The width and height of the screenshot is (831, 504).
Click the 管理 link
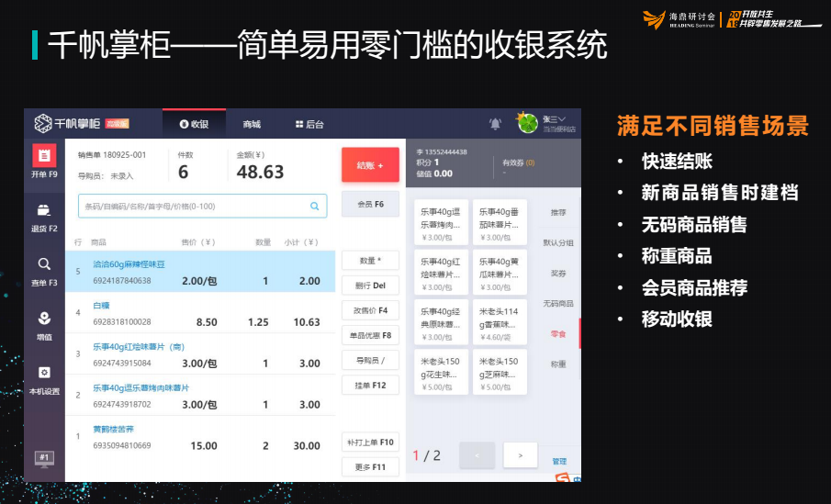pos(559,461)
